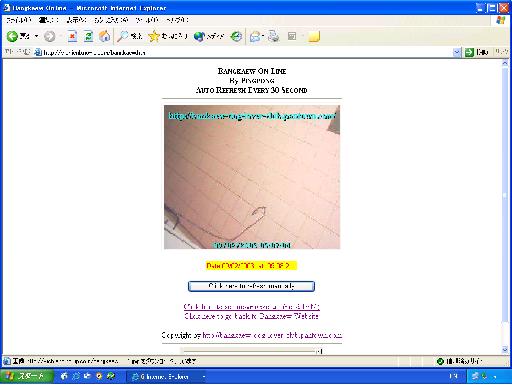Expand the address bar dropdown arrow
Screen dimensions: 512x385
[457, 52]
